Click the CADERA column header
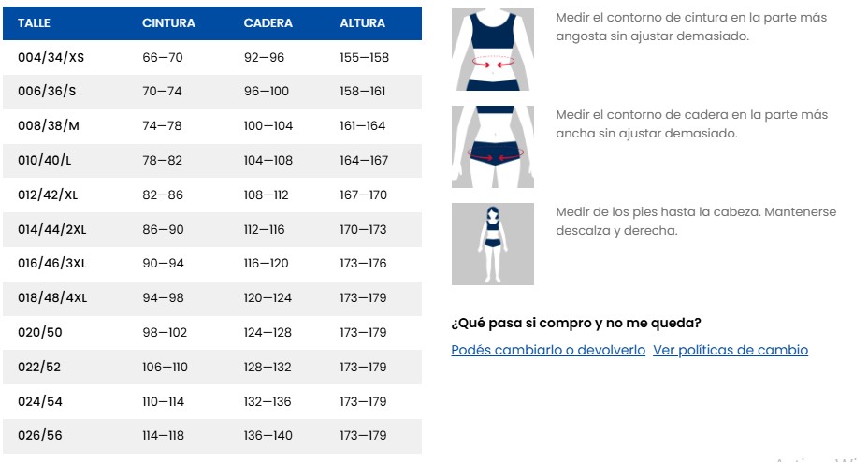The width and height of the screenshot is (868, 462). coord(268,23)
